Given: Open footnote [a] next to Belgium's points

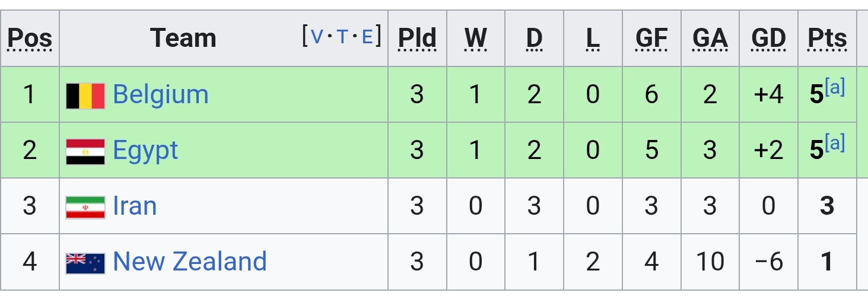Looking at the screenshot, I should (835, 88).
